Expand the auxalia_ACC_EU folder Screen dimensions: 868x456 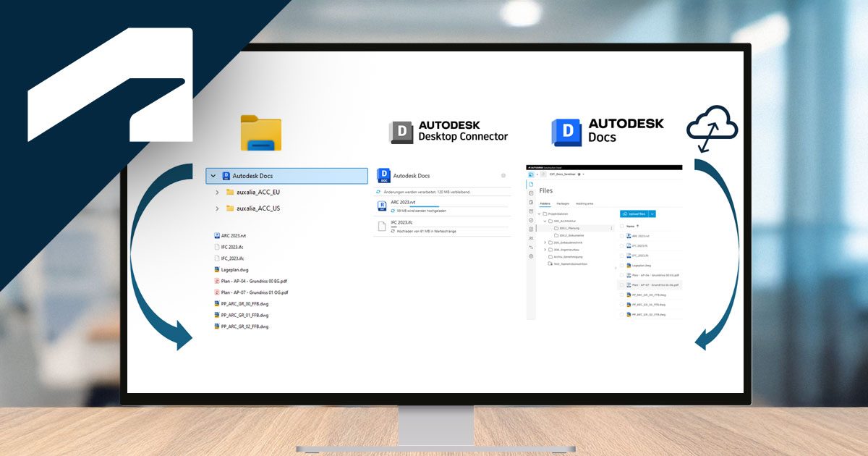click(x=217, y=192)
